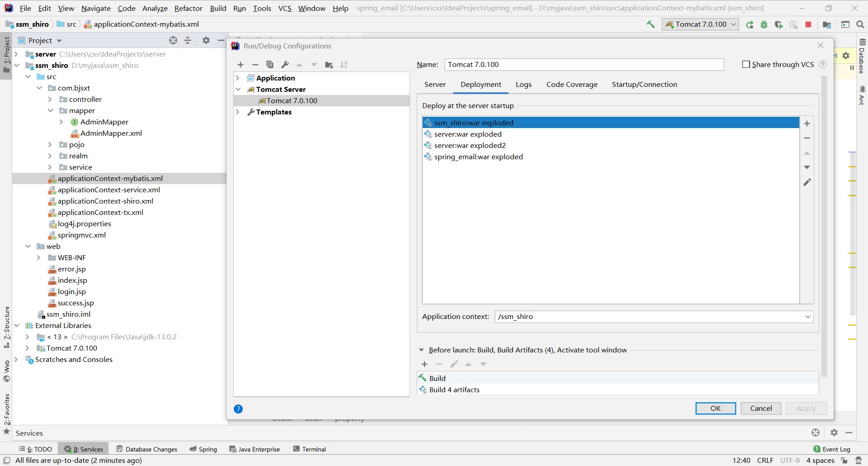Screen dimensions: 868x466
Task: Open Search Everywhere magnifier icon
Action: pyautogui.click(x=860, y=24)
